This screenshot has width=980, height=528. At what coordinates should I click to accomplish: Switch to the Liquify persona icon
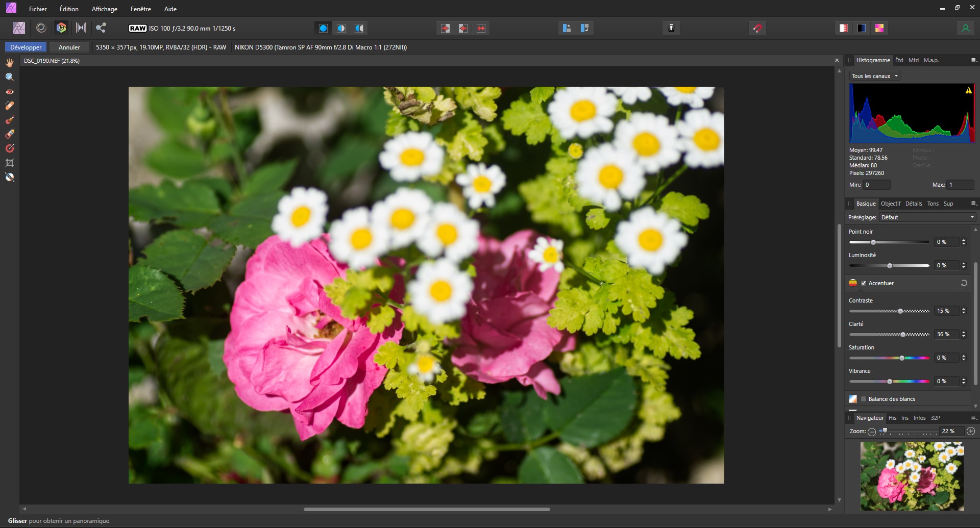41,28
